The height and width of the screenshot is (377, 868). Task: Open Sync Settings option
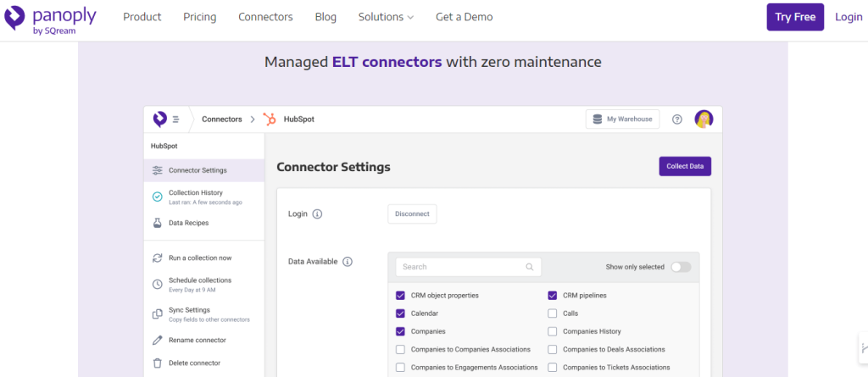[x=203, y=314]
